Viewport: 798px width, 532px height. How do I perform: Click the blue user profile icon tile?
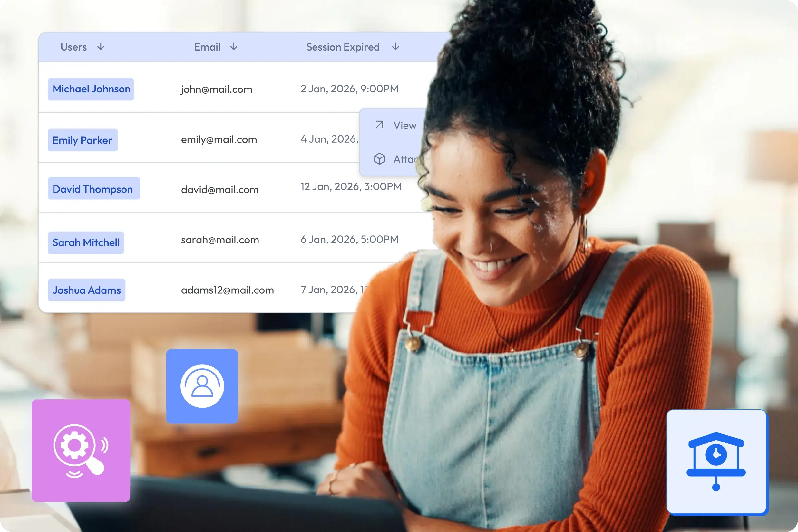click(x=202, y=386)
